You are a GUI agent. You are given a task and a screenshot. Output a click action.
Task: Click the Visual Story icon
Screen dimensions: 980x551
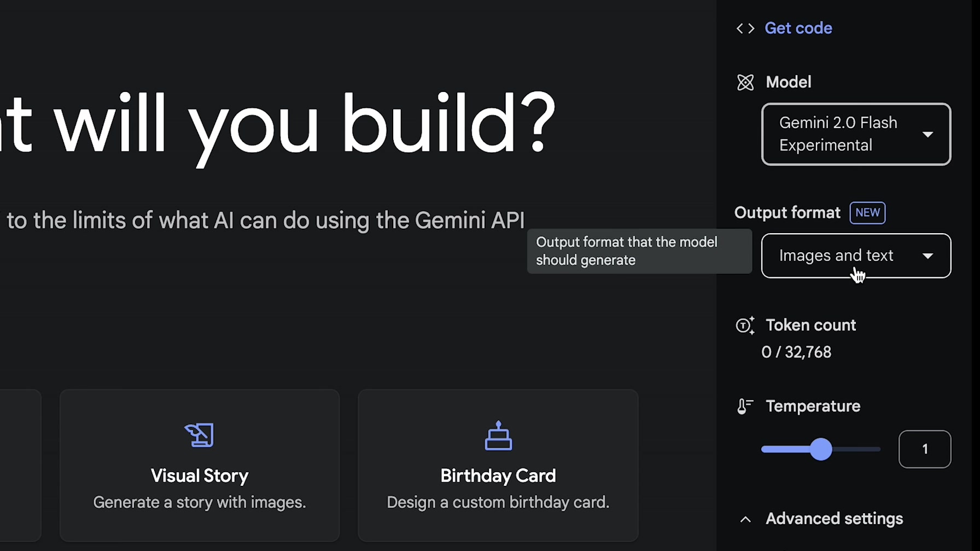(x=199, y=435)
